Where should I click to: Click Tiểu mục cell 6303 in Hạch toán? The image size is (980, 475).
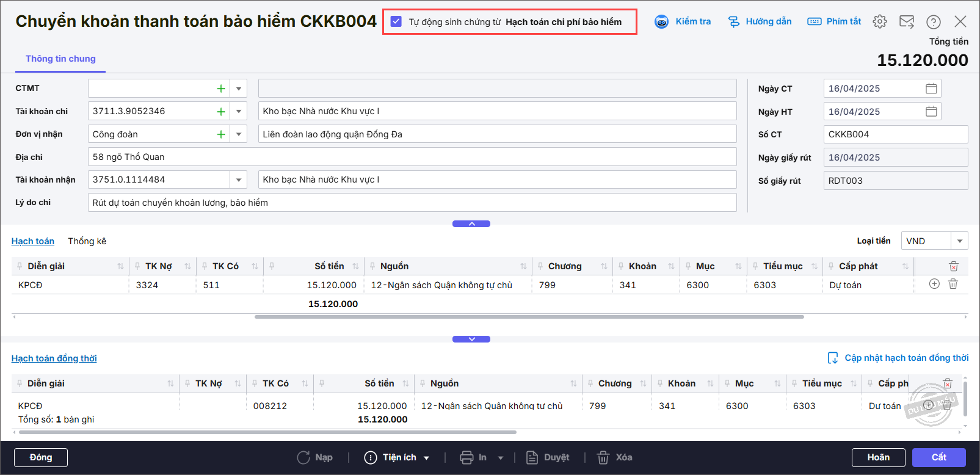[x=784, y=285]
